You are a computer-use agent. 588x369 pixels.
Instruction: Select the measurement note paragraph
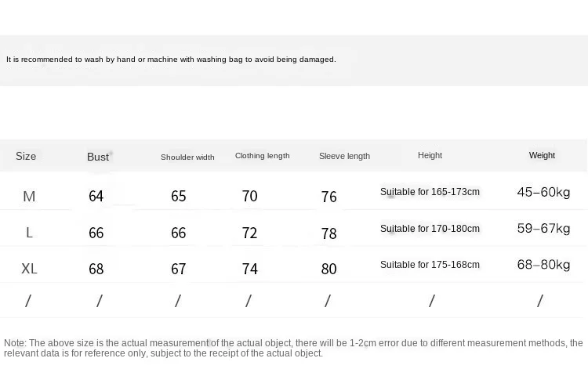tap(293, 348)
